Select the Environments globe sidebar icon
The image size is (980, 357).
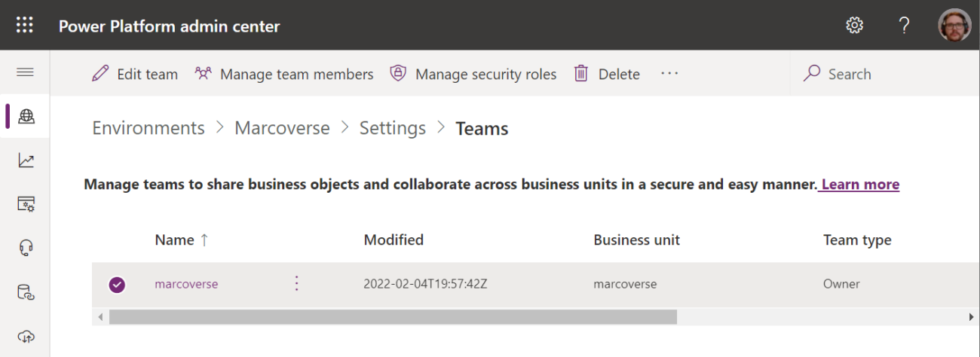pyautogui.click(x=26, y=116)
